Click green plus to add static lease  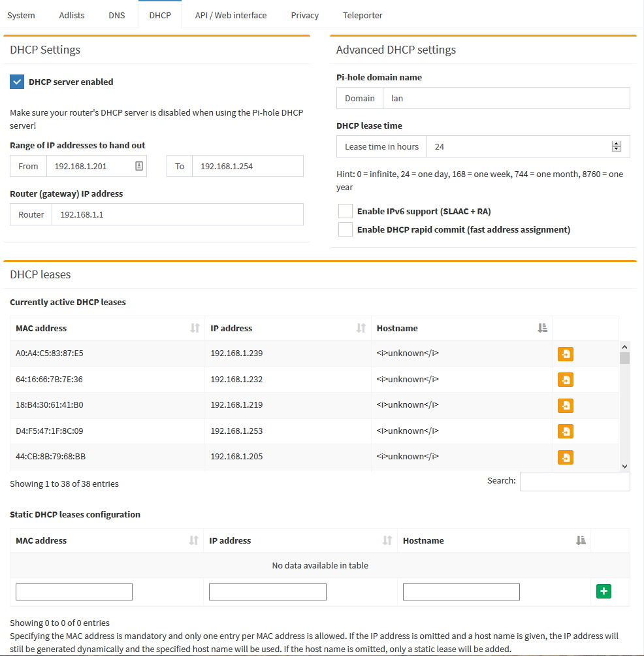tap(604, 591)
